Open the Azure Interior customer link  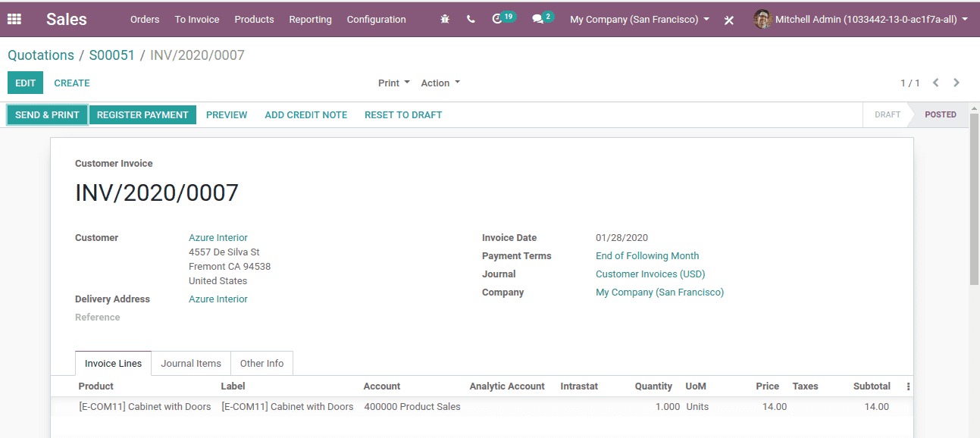218,238
